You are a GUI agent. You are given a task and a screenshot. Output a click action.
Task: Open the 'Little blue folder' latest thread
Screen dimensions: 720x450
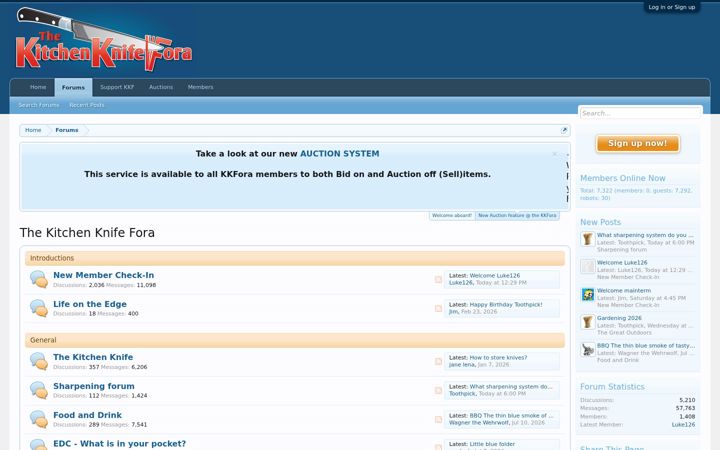click(492, 444)
